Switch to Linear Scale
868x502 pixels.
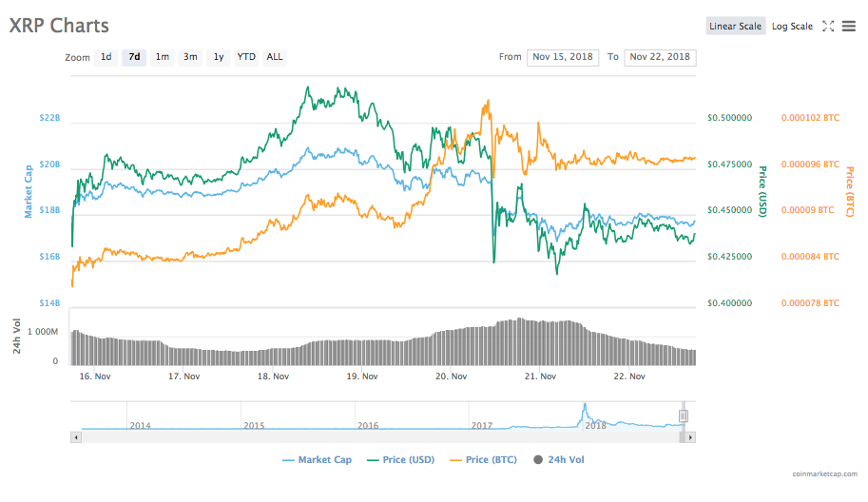(x=735, y=26)
